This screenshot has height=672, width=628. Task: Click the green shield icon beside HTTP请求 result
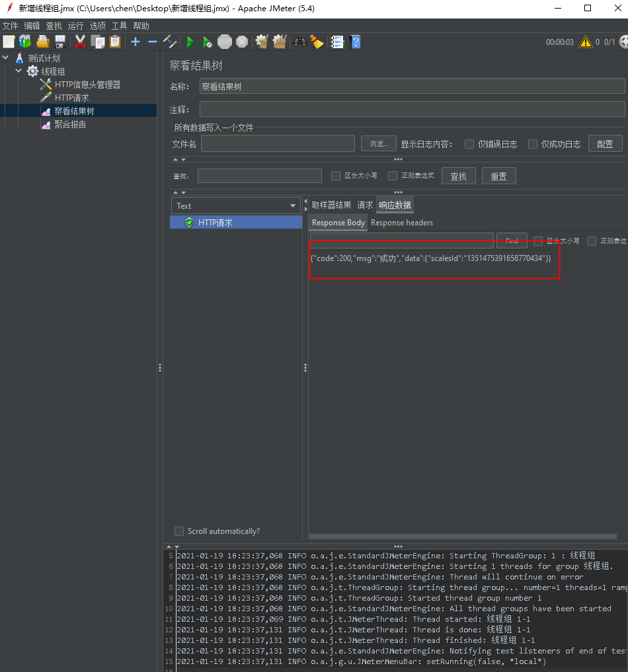click(x=189, y=223)
